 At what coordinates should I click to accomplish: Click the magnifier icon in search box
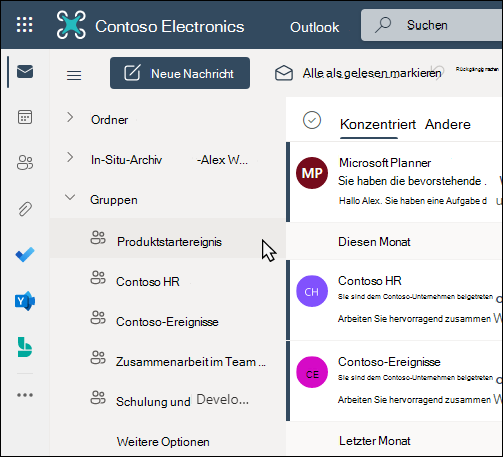(x=383, y=25)
